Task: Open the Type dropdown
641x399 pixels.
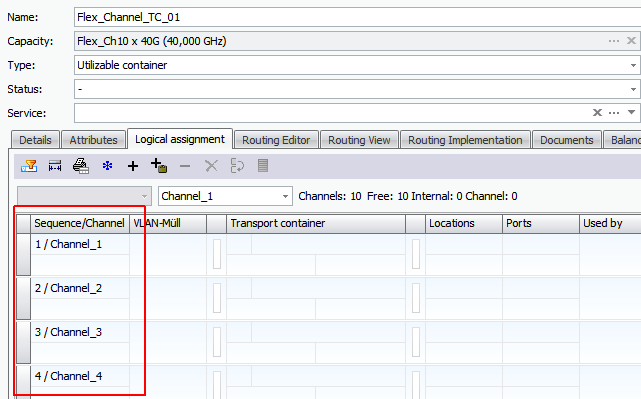Action: point(633,65)
